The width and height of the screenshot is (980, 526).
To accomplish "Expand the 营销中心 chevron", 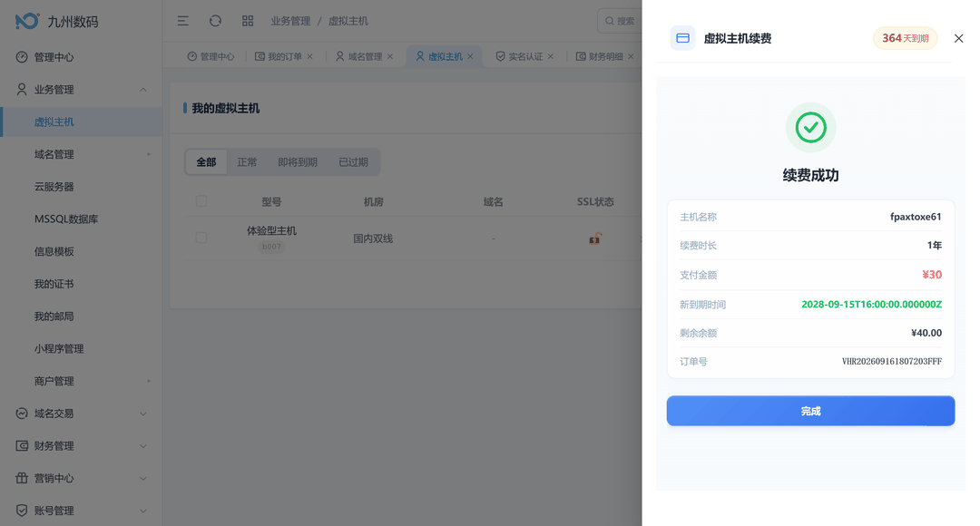I will [143, 479].
